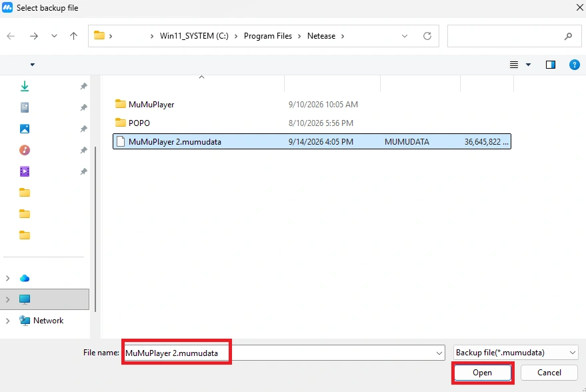Click the search magnifier icon
The height and width of the screenshot is (392, 586).
[568, 36]
